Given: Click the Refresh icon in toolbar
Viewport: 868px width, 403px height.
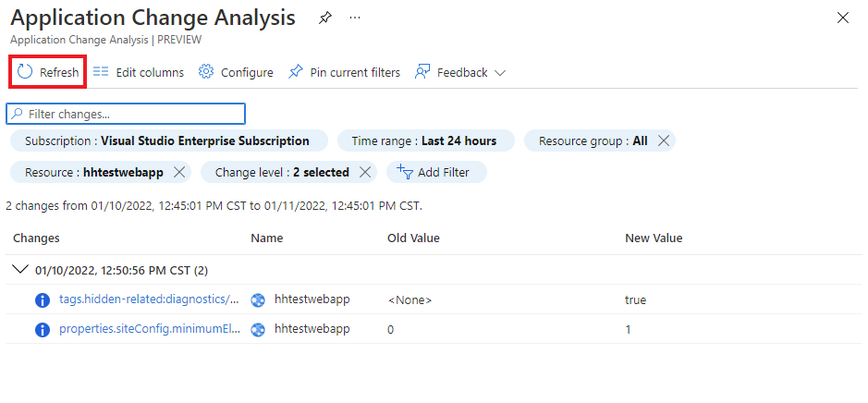Looking at the screenshot, I should pyautogui.click(x=26, y=72).
